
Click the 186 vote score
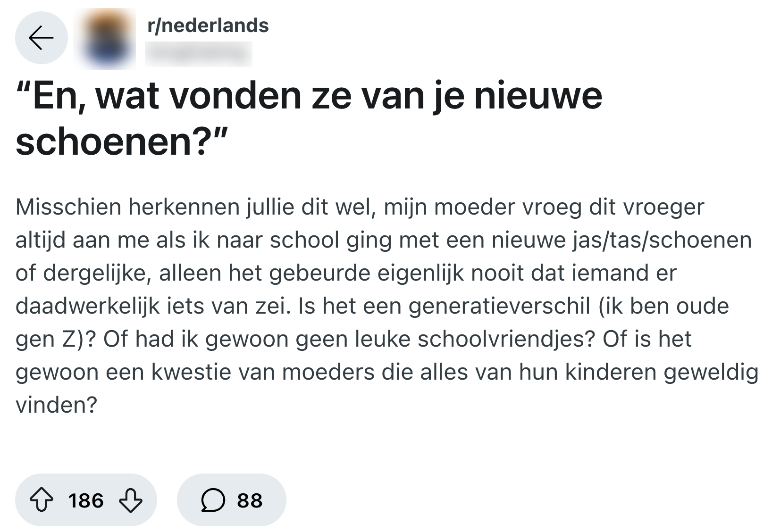86,500
